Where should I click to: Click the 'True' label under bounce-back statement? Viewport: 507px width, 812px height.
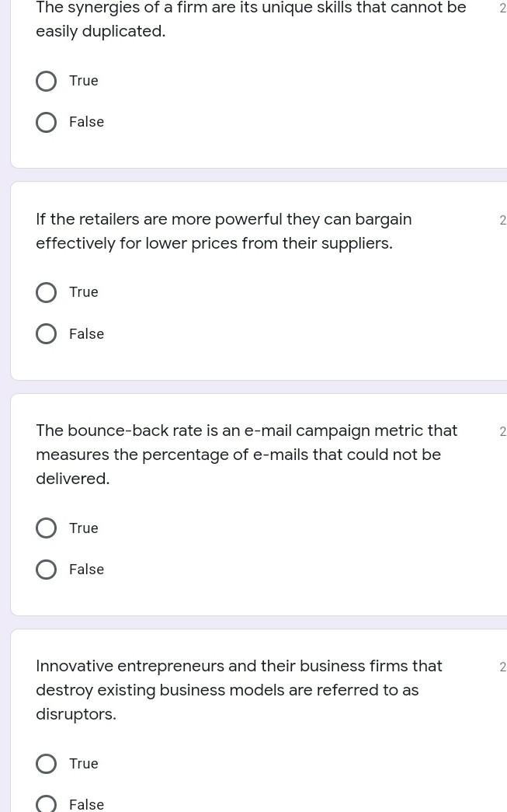pos(84,528)
